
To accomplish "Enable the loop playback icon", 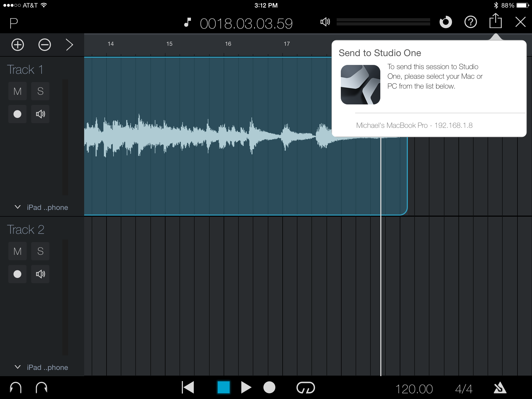I will click(x=305, y=388).
